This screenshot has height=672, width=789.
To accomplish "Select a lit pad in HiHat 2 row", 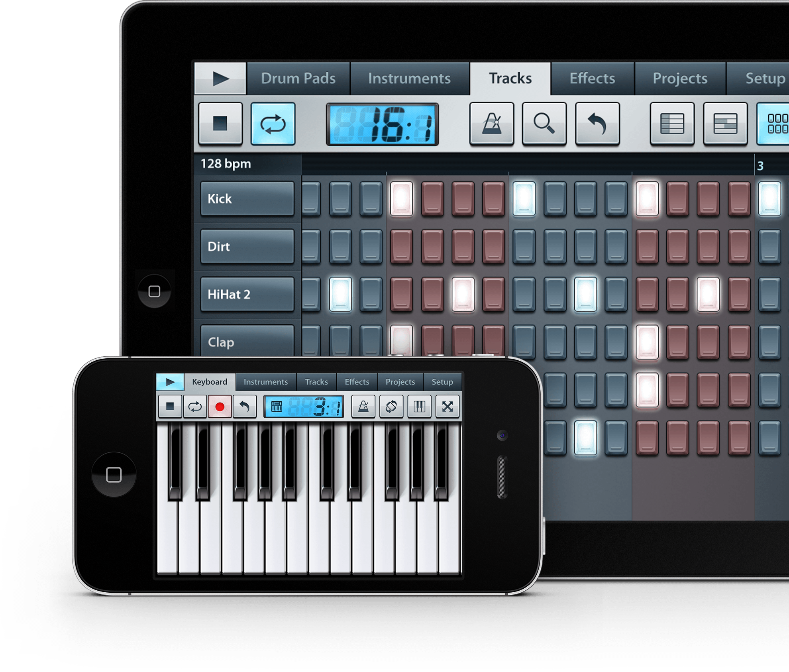I will tap(326, 290).
